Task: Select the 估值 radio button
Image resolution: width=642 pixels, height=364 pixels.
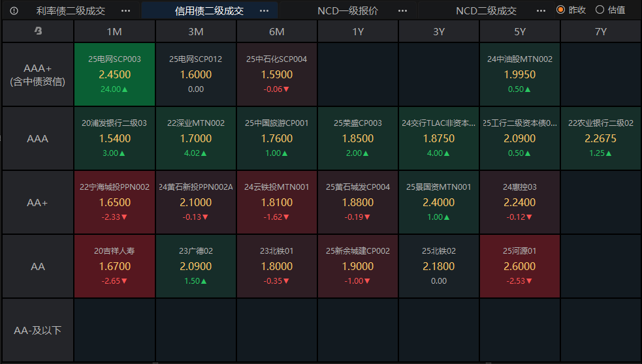Action: pos(600,9)
